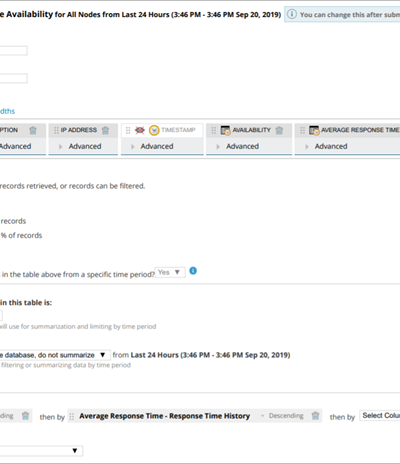The width and height of the screenshot is (400, 464).
Task: Open the Yes time period dropdown
Action: [x=170, y=272]
